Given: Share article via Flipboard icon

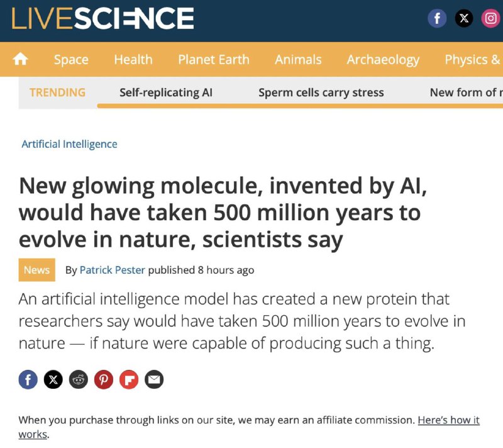Looking at the screenshot, I should [129, 379].
